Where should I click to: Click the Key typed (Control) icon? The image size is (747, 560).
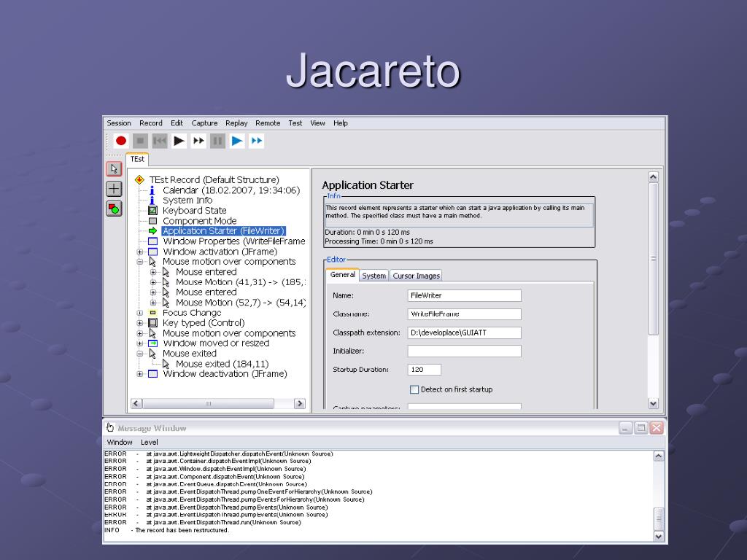152,323
